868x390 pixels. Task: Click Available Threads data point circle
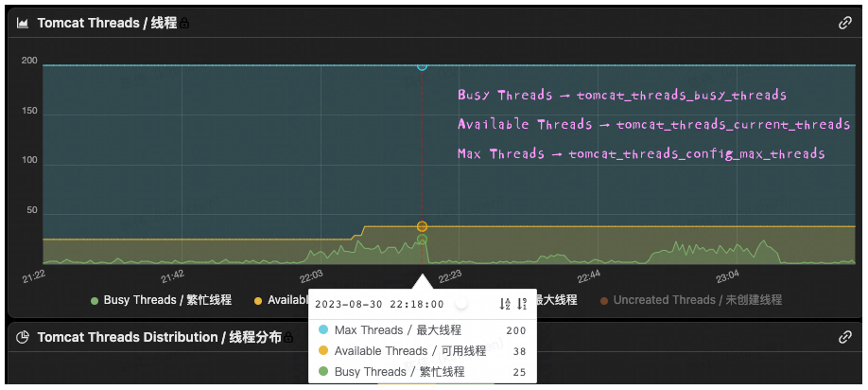[422, 226]
